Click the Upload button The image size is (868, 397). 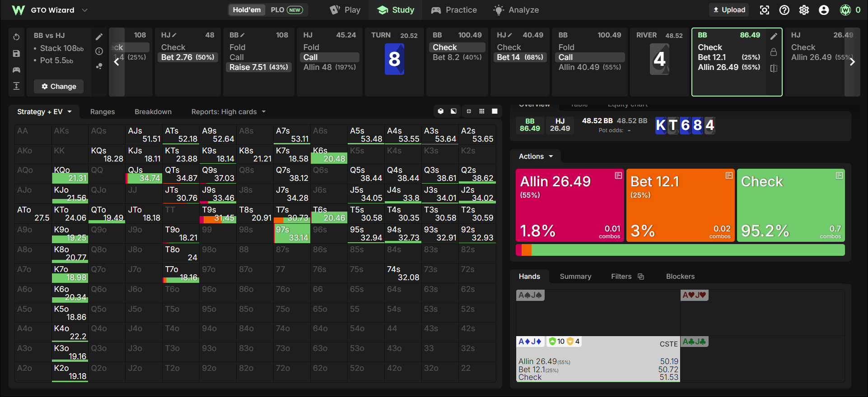[x=729, y=10]
